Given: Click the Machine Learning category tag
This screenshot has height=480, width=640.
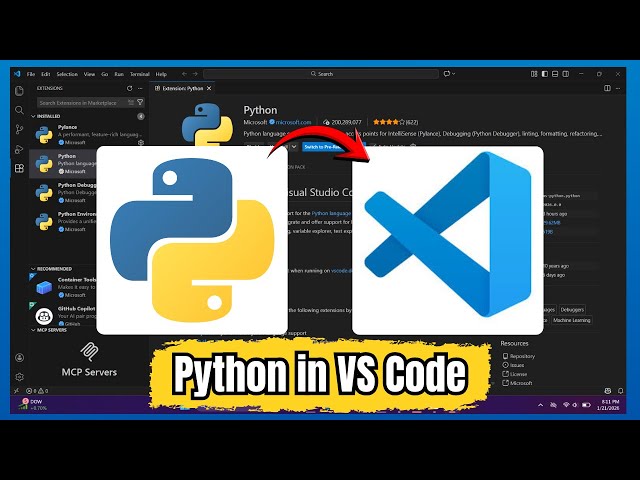Looking at the screenshot, I should click(571, 320).
